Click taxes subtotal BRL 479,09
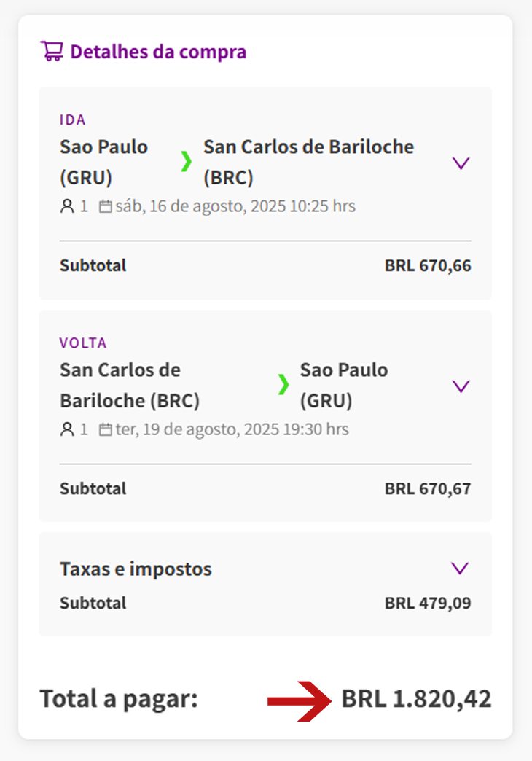 [x=428, y=603]
